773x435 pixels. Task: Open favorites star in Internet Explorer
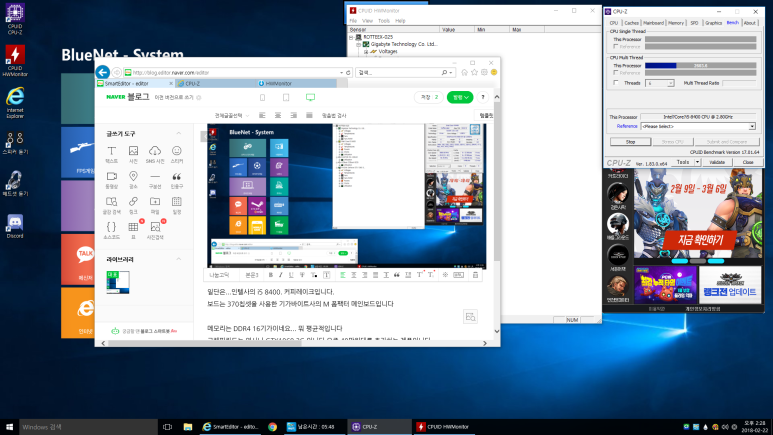(x=474, y=72)
